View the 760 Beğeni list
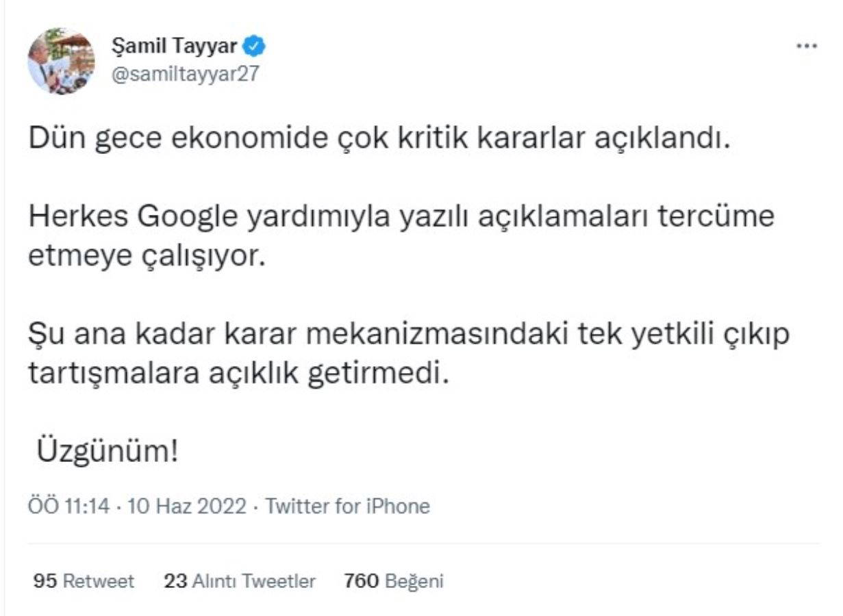The height and width of the screenshot is (616, 843). click(x=394, y=582)
